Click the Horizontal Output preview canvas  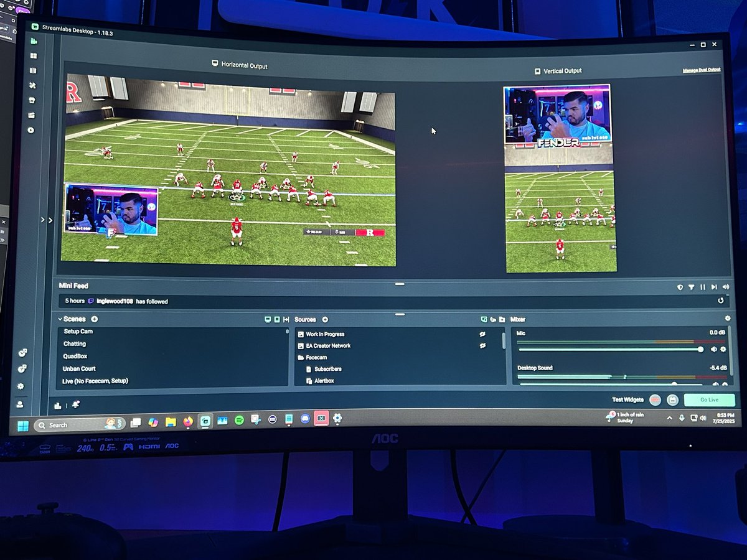(x=229, y=170)
